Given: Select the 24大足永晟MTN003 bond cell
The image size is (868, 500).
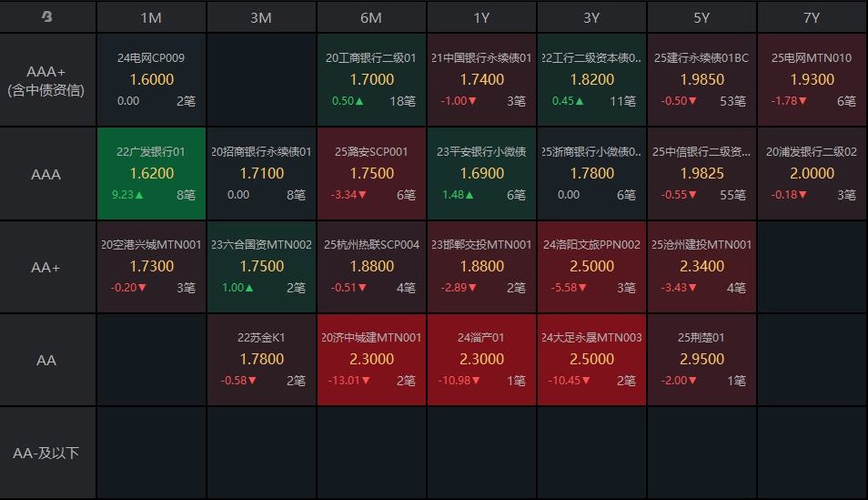Looking at the screenshot, I should pyautogui.click(x=591, y=360).
